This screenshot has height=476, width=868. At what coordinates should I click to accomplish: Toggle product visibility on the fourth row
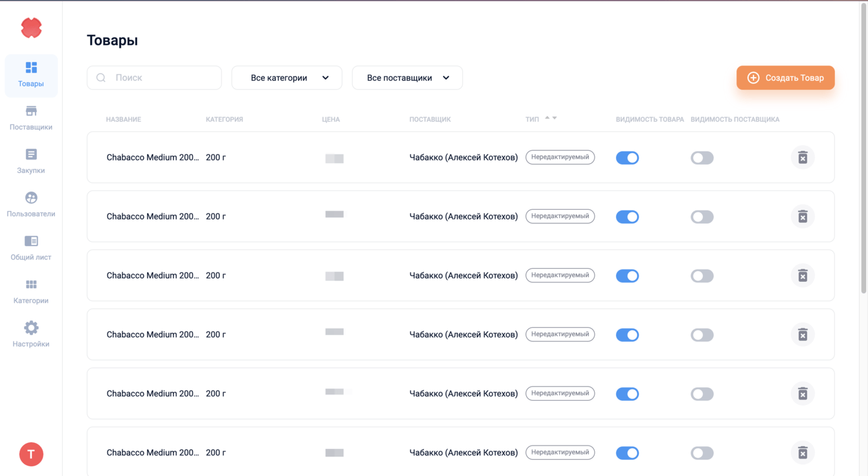(x=627, y=335)
